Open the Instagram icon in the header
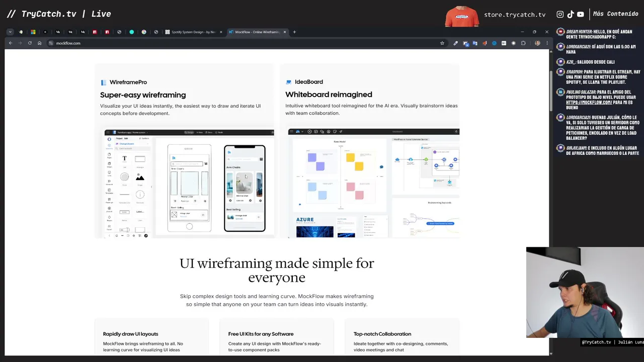The image size is (644, 362). tap(560, 15)
